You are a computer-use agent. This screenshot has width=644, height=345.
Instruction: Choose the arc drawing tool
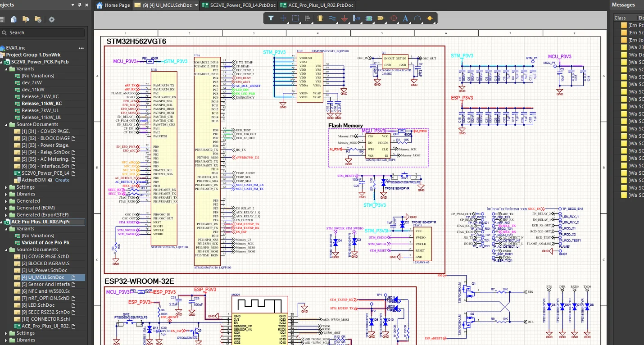417,18
